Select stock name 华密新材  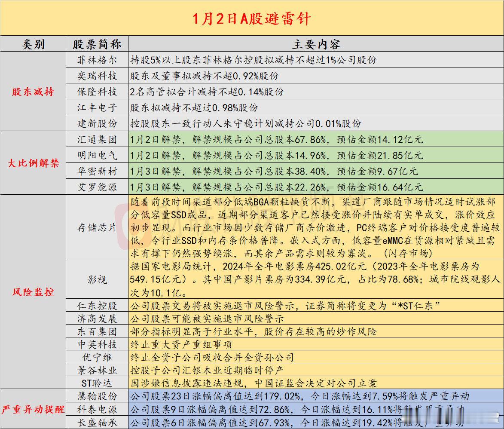click(97, 171)
